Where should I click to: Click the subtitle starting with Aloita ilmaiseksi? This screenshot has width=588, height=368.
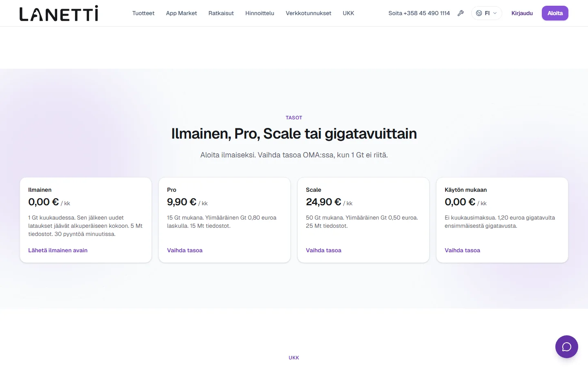coord(294,155)
